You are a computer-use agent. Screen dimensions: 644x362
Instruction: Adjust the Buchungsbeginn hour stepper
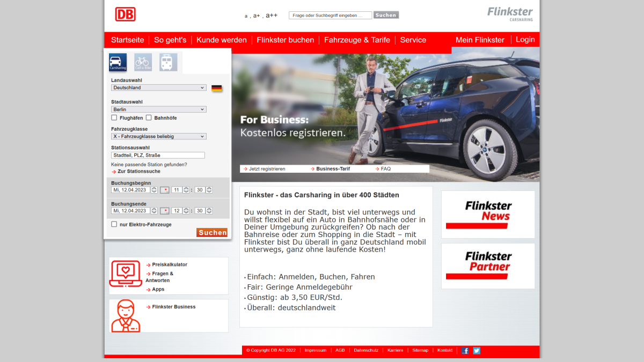coord(186,190)
